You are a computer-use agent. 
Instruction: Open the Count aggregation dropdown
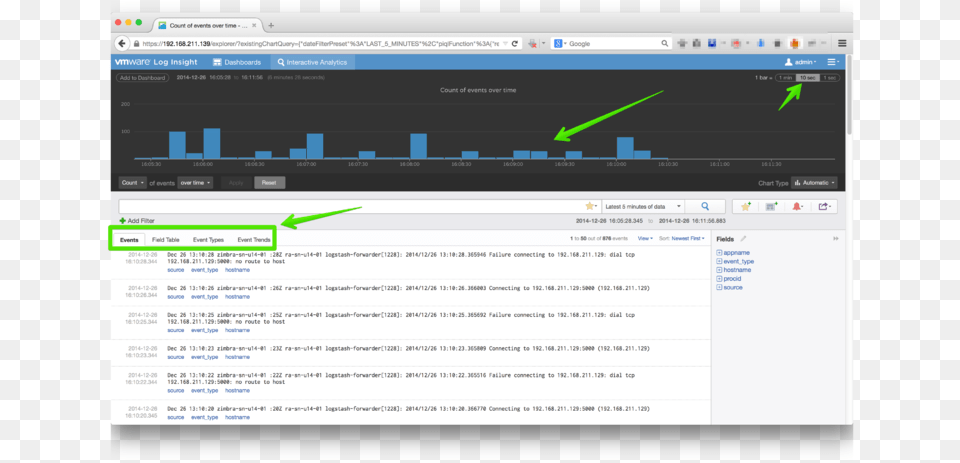pyautogui.click(x=133, y=183)
